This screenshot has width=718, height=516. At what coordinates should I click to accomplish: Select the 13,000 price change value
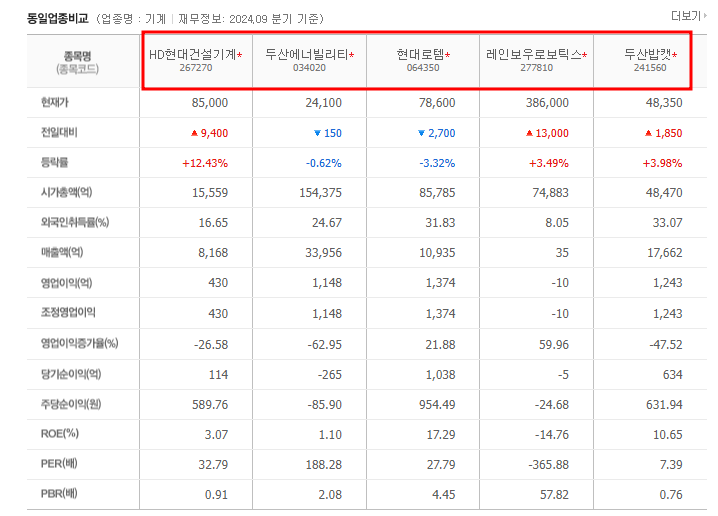coord(552,133)
